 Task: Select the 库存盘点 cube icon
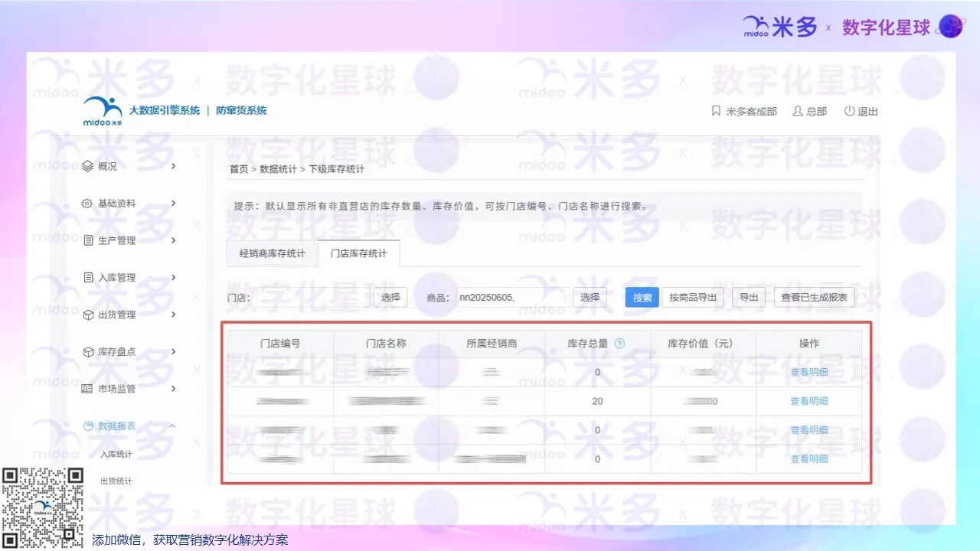[x=87, y=351]
